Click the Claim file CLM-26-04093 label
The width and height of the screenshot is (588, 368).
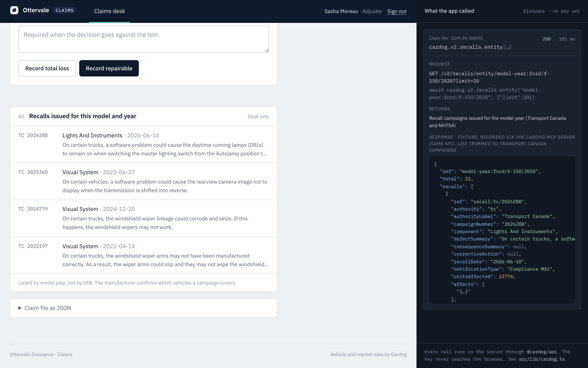point(455,38)
